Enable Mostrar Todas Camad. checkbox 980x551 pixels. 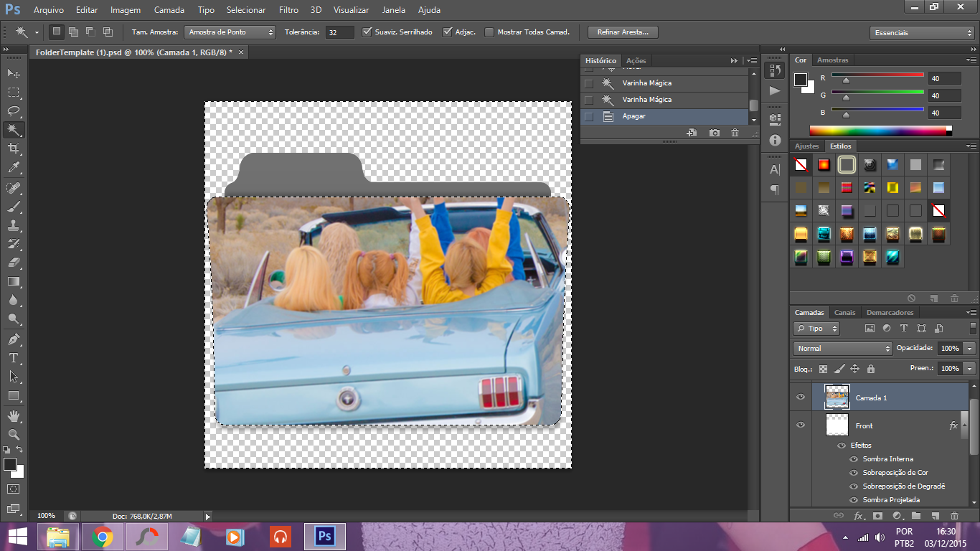tap(489, 32)
